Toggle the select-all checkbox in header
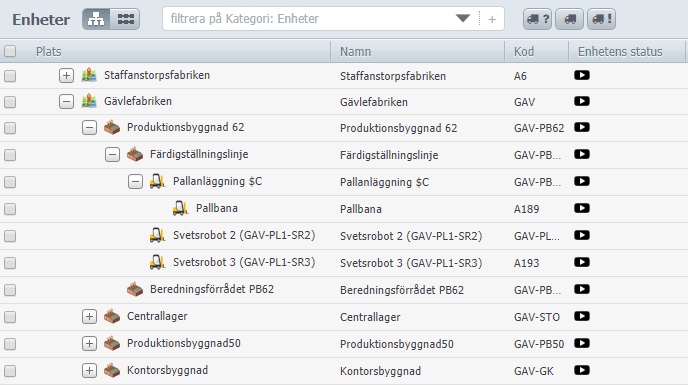 pos(10,51)
